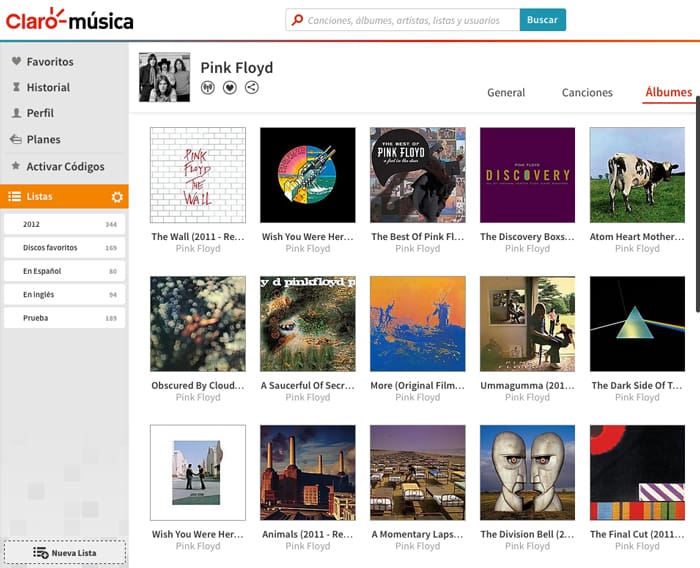Click the 'The Wall (2011 - Re…' title

(198, 237)
